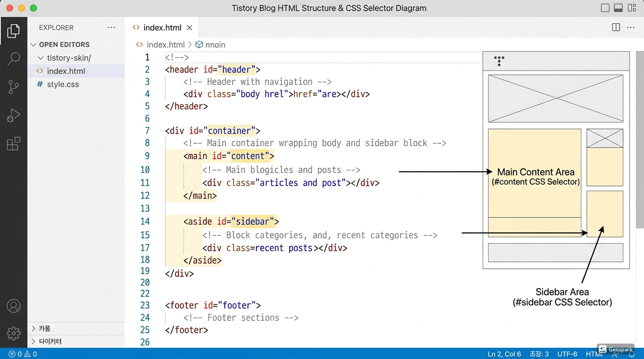Viewport: 644px width, 359px height.
Task: Click the "articles and post" div line
Action: [291, 182]
